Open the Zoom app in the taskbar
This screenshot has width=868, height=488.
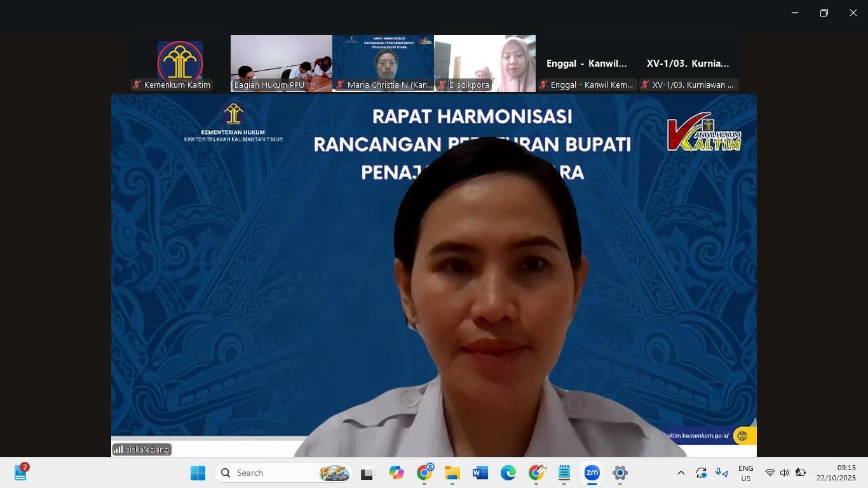[592, 473]
